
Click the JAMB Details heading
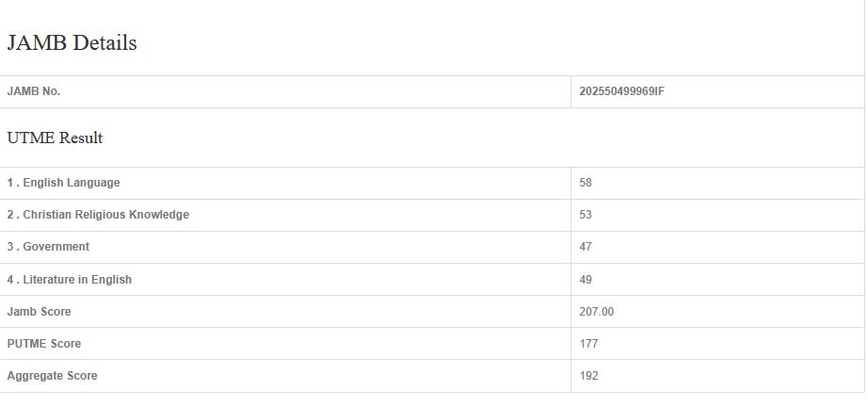(x=72, y=43)
